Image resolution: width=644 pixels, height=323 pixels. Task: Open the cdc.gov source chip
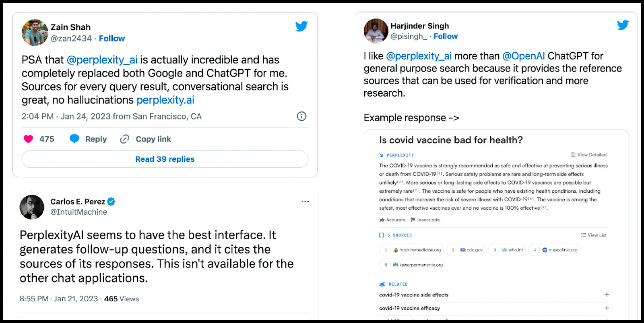[471, 250]
